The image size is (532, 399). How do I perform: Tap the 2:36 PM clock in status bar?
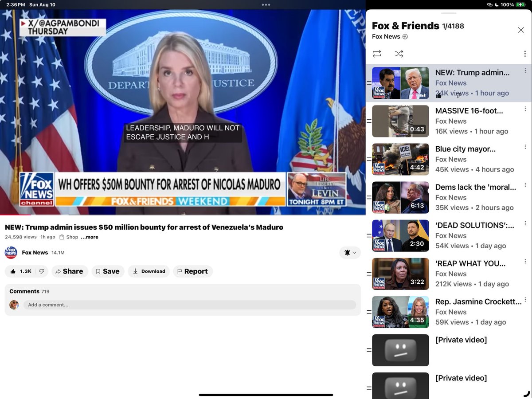15,4
